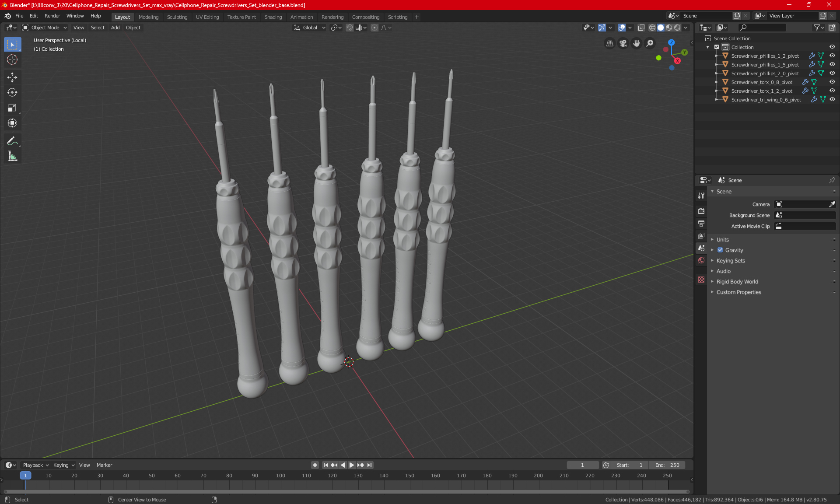The image size is (840, 504).
Task: Click the End frame 250 field
Action: pyautogui.click(x=667, y=465)
